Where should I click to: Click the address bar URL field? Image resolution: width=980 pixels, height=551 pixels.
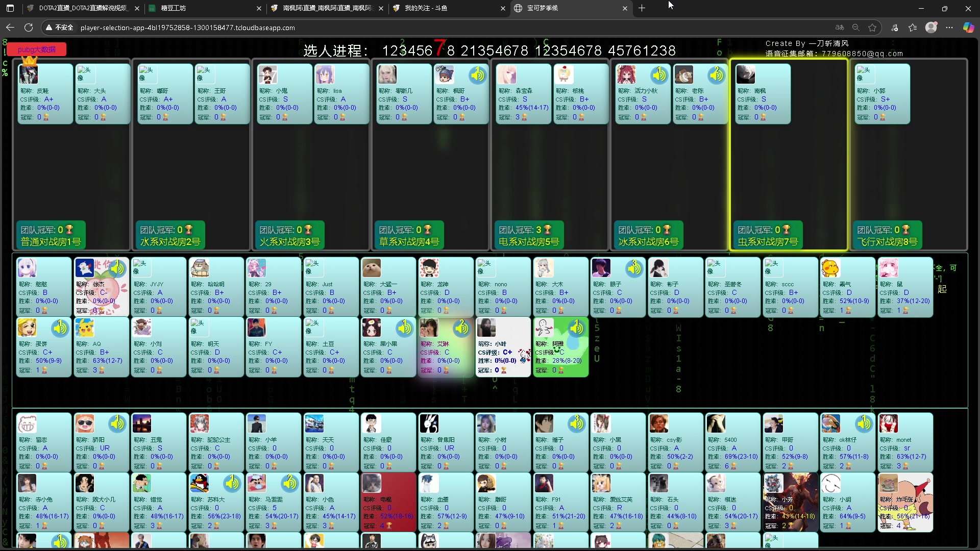434,28
